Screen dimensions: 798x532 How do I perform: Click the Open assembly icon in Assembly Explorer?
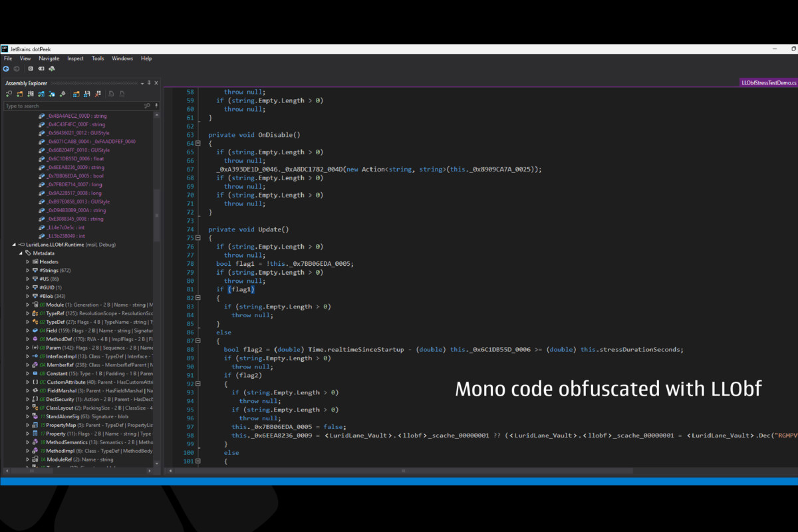(9, 94)
